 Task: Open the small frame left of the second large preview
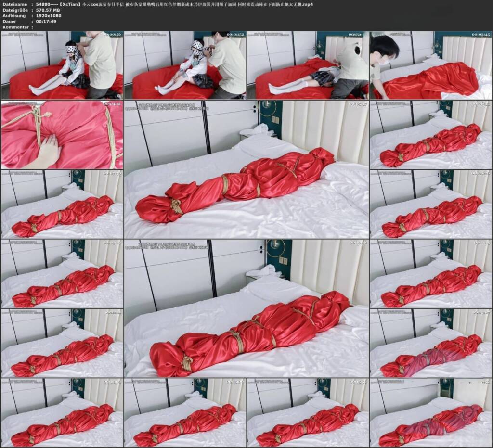(62, 274)
